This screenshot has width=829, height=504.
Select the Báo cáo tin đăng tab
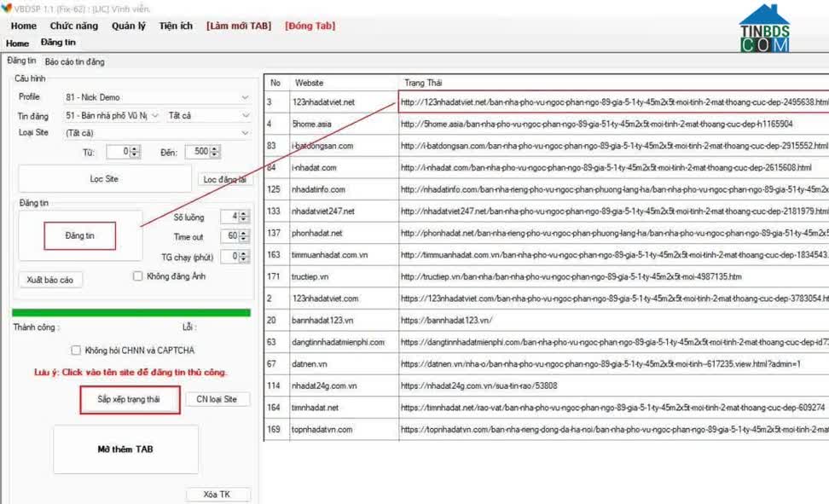[x=74, y=61]
